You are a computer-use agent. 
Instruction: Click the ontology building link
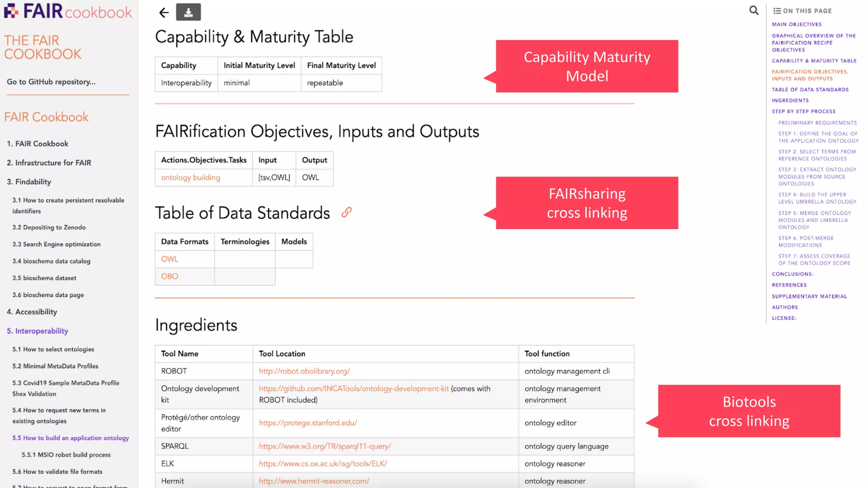[191, 177]
